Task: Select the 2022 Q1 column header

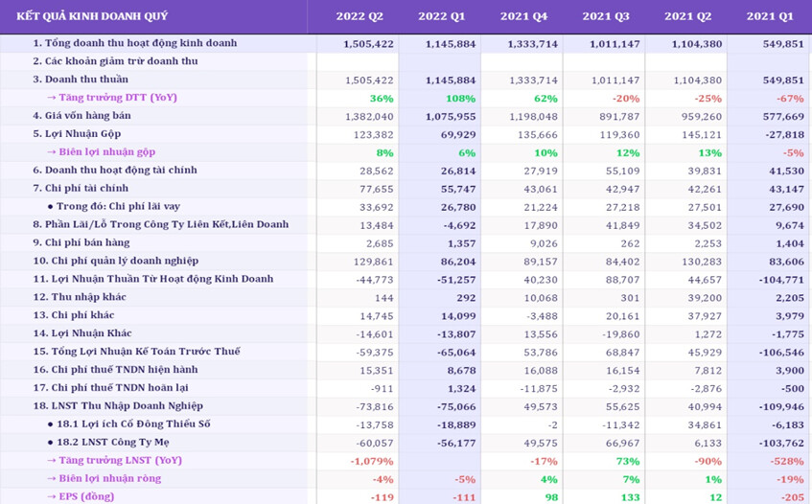Action: pos(441,16)
